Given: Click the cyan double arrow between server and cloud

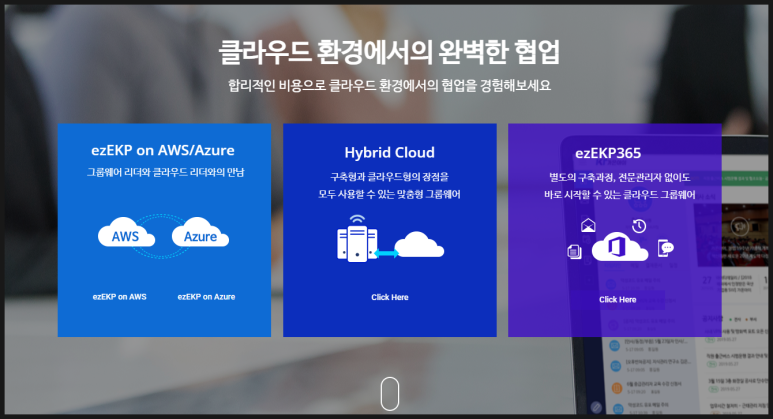Looking at the screenshot, I should [386, 253].
